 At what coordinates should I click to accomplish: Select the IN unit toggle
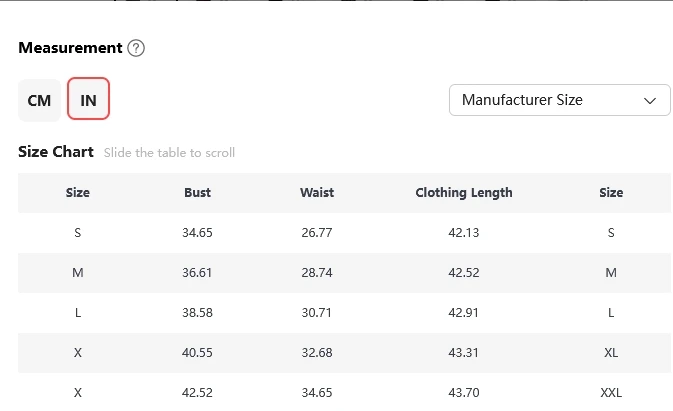88,99
